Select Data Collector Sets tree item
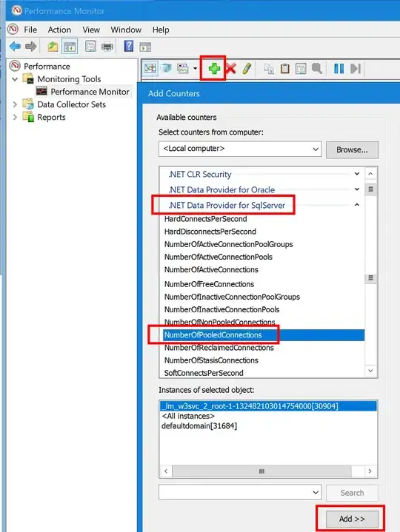400x532 pixels. [x=71, y=104]
